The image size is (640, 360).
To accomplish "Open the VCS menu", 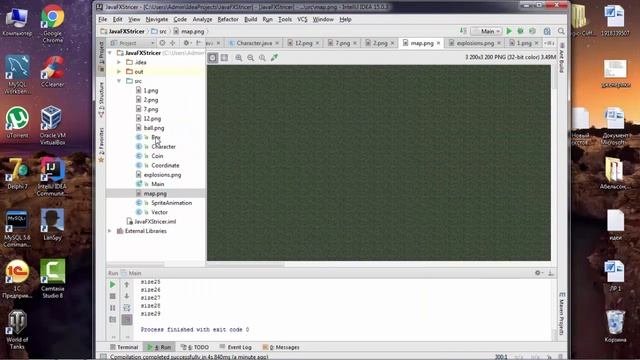I will (302, 19).
